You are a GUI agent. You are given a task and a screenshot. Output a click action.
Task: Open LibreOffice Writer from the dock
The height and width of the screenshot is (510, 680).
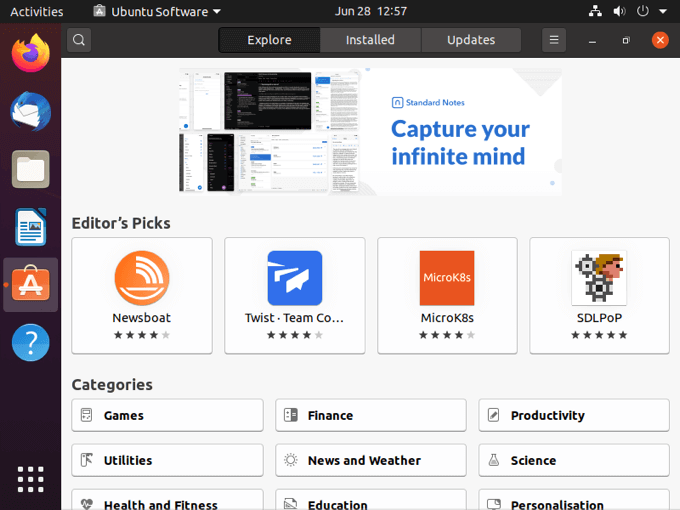pyautogui.click(x=31, y=227)
